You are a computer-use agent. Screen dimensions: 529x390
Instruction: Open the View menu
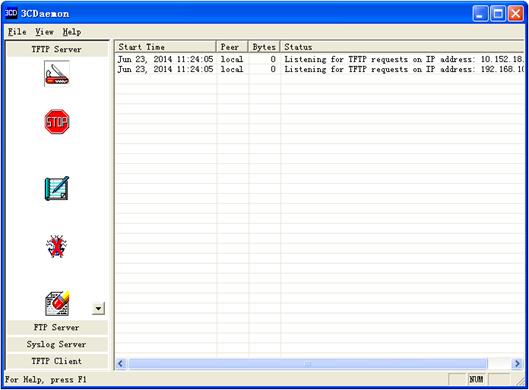point(44,32)
